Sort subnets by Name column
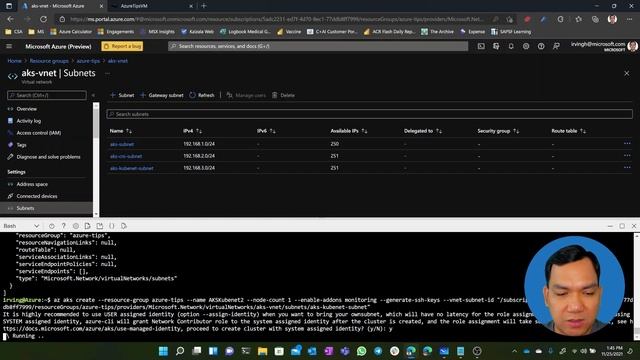The width and height of the screenshot is (640, 360). (120, 131)
